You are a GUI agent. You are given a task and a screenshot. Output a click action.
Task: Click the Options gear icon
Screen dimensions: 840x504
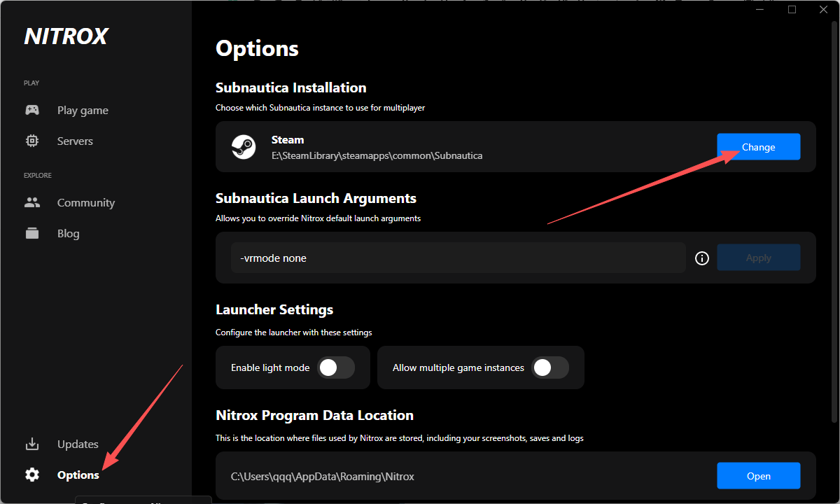tap(32, 475)
